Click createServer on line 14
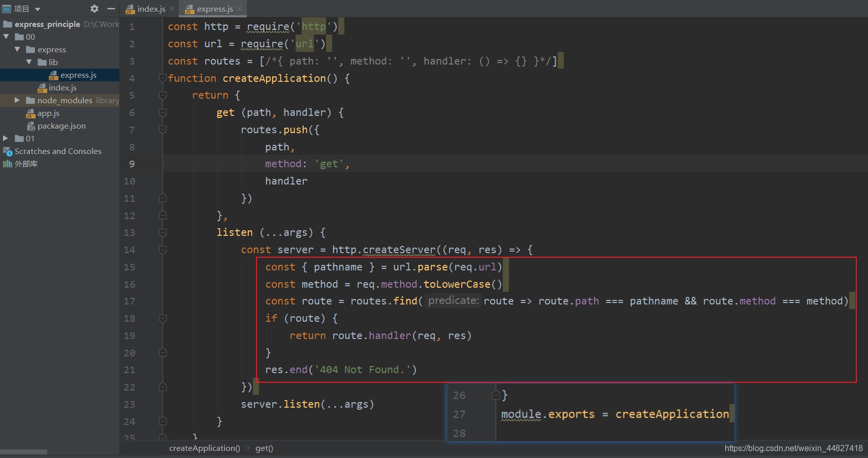 [x=399, y=250]
